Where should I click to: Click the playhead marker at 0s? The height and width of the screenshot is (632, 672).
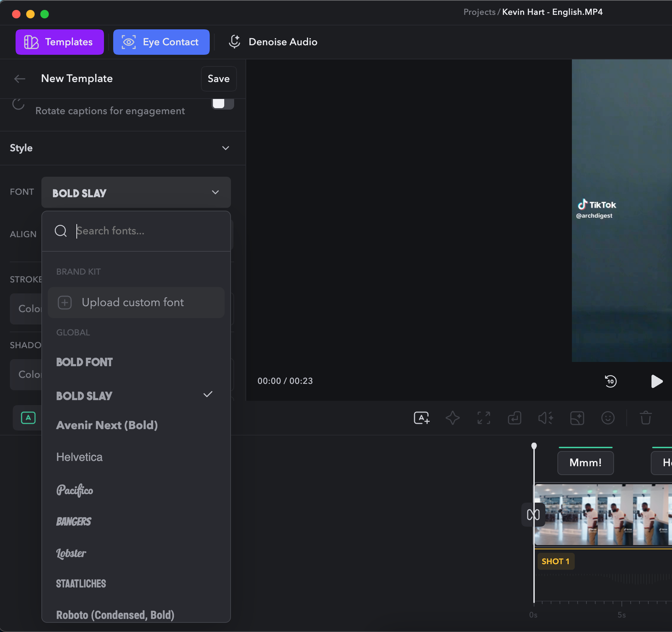click(x=534, y=446)
